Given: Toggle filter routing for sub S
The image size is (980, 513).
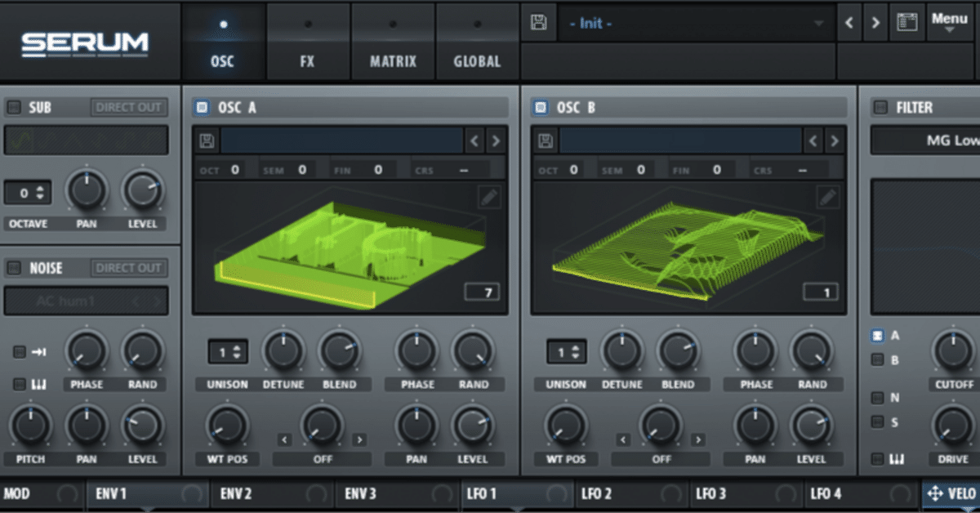Looking at the screenshot, I should 877,422.
